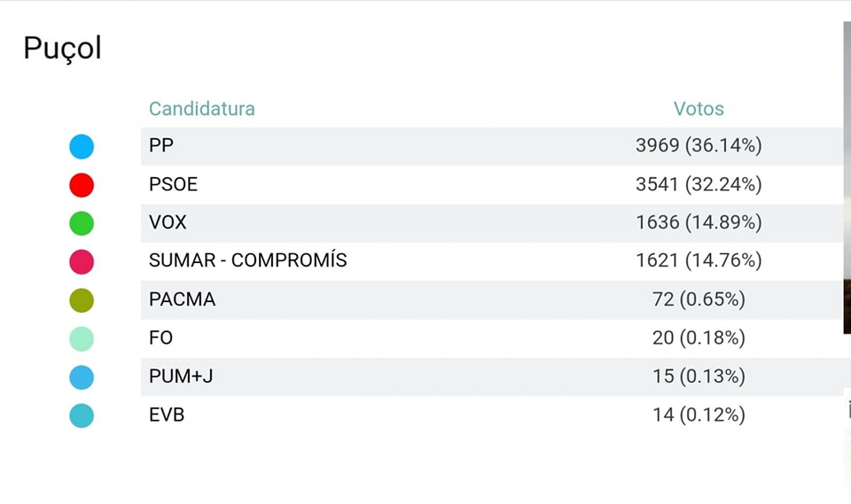Click the olive PACMA color dot

click(x=82, y=300)
